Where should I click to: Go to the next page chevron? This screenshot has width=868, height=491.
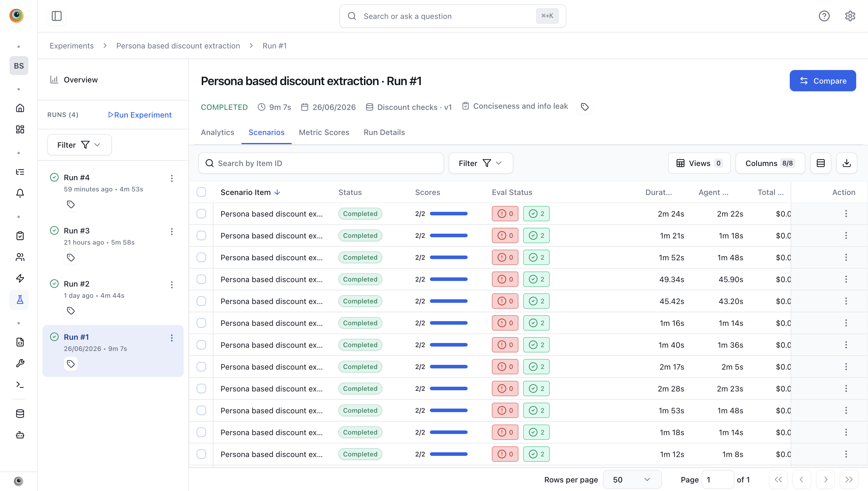pyautogui.click(x=825, y=479)
